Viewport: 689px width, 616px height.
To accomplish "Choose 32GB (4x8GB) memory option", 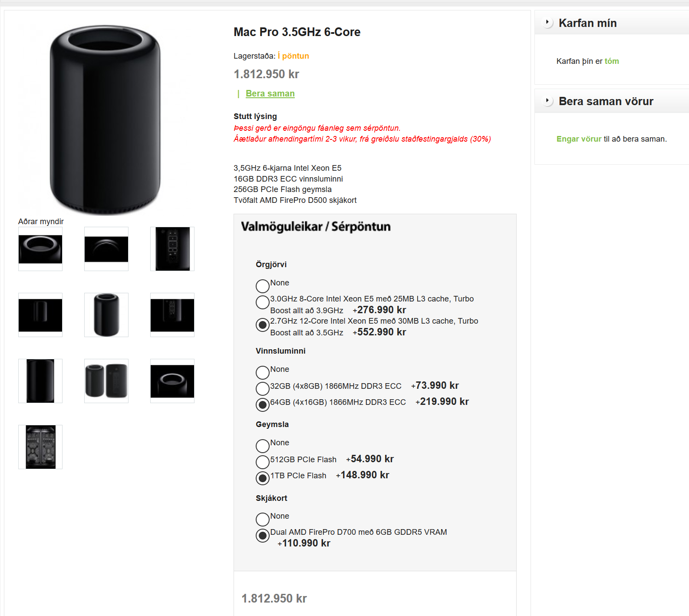I will [263, 388].
